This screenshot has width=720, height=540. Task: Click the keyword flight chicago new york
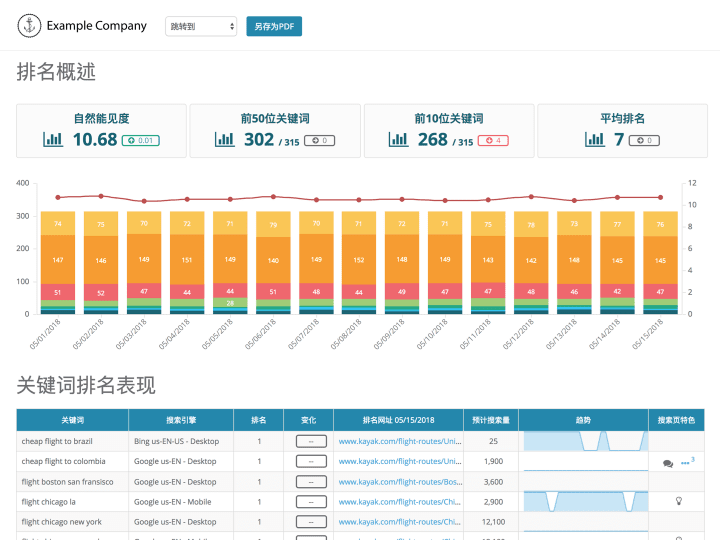(62, 522)
